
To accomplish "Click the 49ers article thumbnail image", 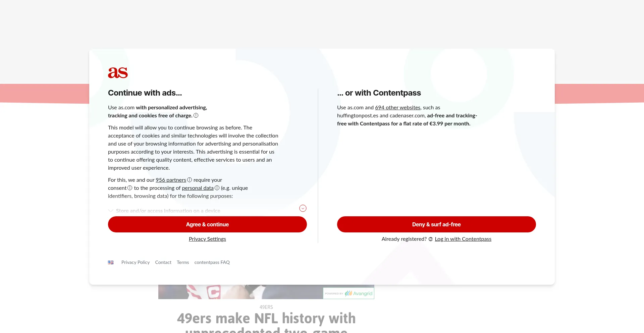I will point(240,292).
